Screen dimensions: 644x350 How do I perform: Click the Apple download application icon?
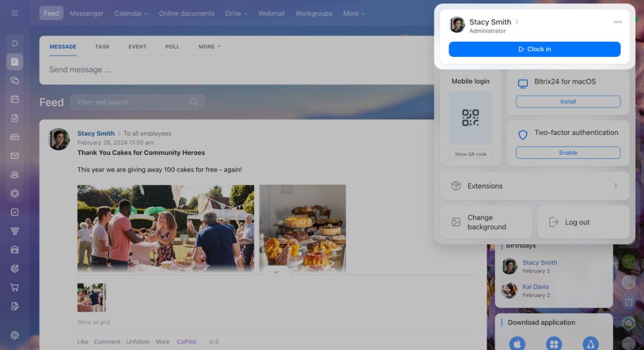pos(517,344)
